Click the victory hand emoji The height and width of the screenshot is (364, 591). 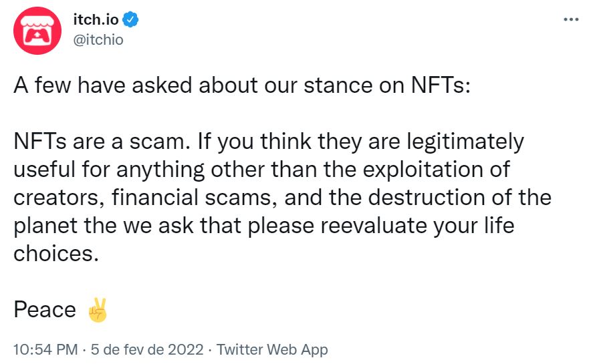pyautogui.click(x=98, y=310)
